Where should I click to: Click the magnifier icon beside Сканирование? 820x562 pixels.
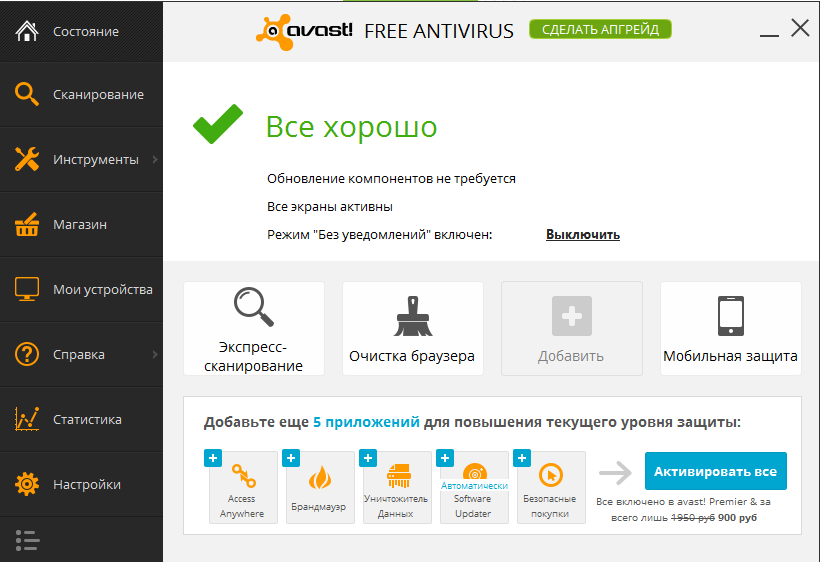[27, 94]
